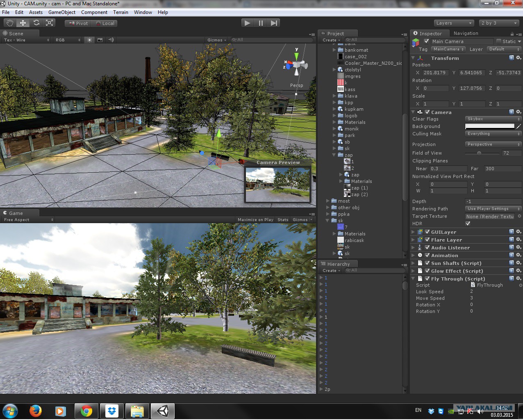Select the Scale tool in toolbar
Viewport: 523px width, 420px height.
50,23
